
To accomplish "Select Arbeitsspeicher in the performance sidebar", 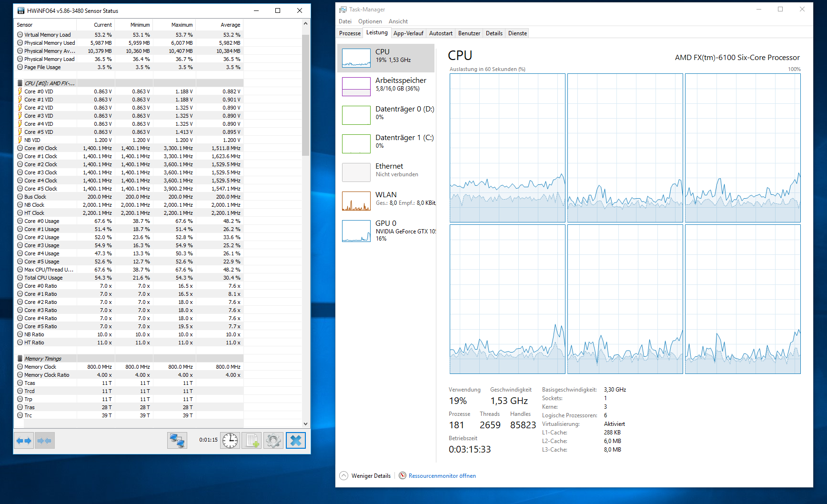I will coord(386,86).
